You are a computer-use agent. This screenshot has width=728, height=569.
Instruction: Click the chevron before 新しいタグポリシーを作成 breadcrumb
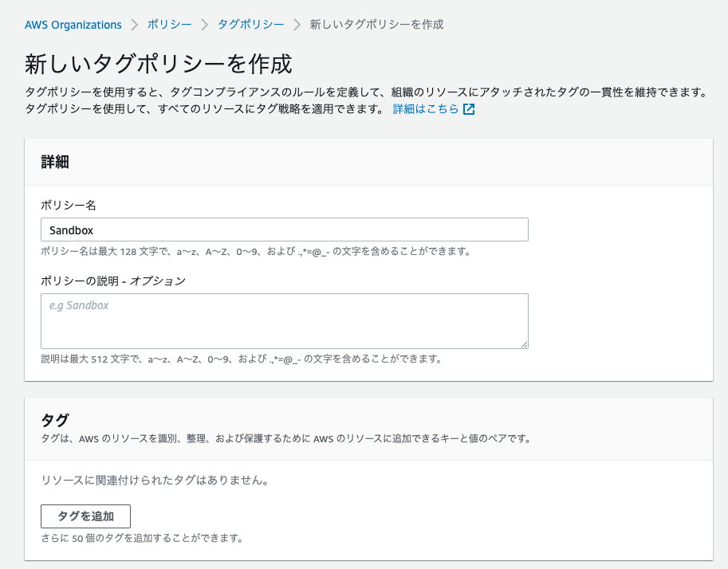pos(297,25)
